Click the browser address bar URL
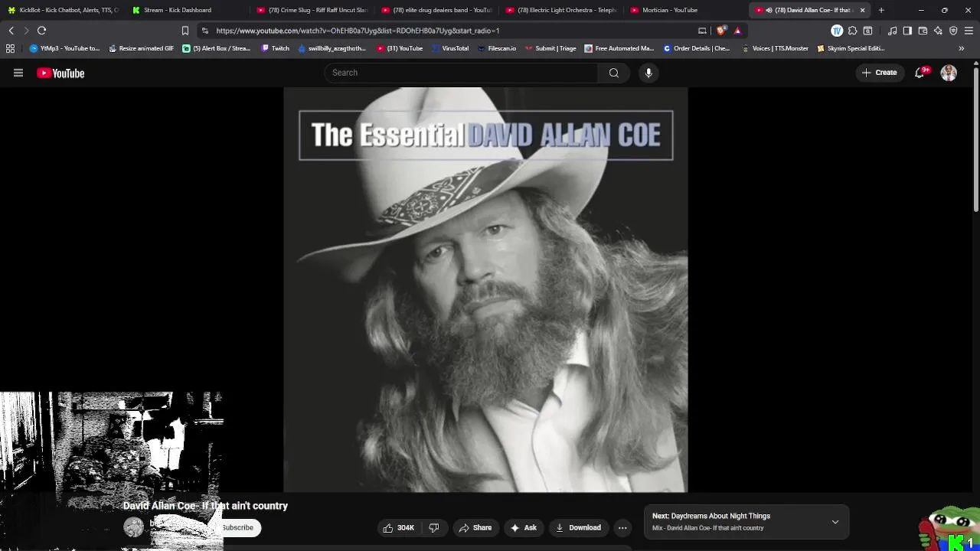980x551 pixels. click(x=358, y=31)
